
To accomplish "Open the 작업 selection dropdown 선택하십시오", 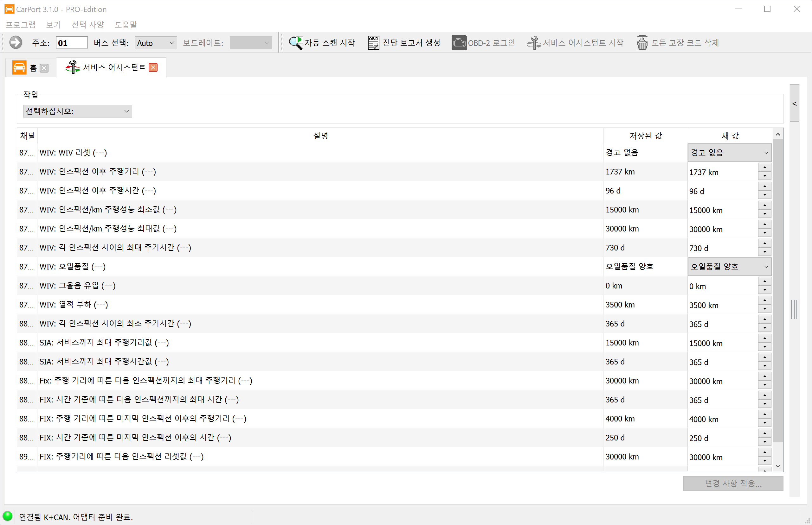I will (77, 111).
